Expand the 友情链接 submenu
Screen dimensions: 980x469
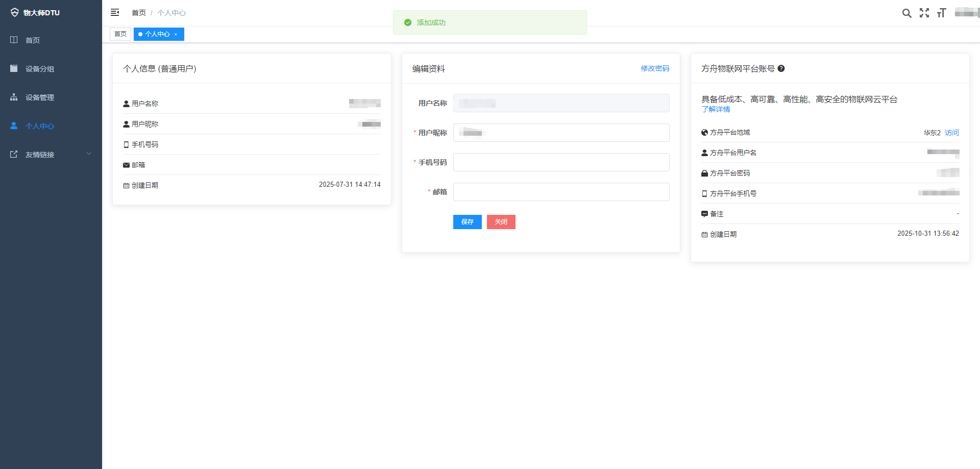click(x=50, y=155)
